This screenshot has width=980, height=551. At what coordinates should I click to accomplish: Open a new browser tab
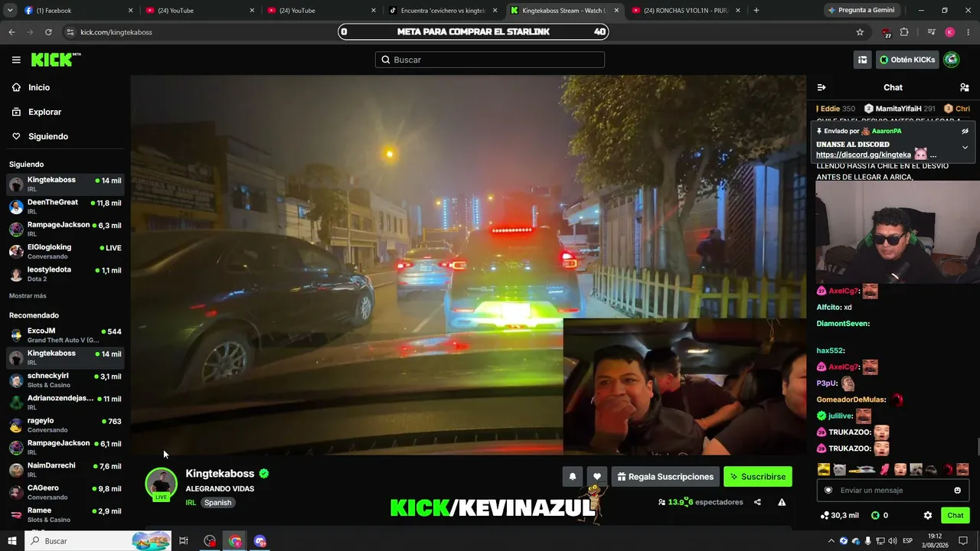tap(756, 11)
